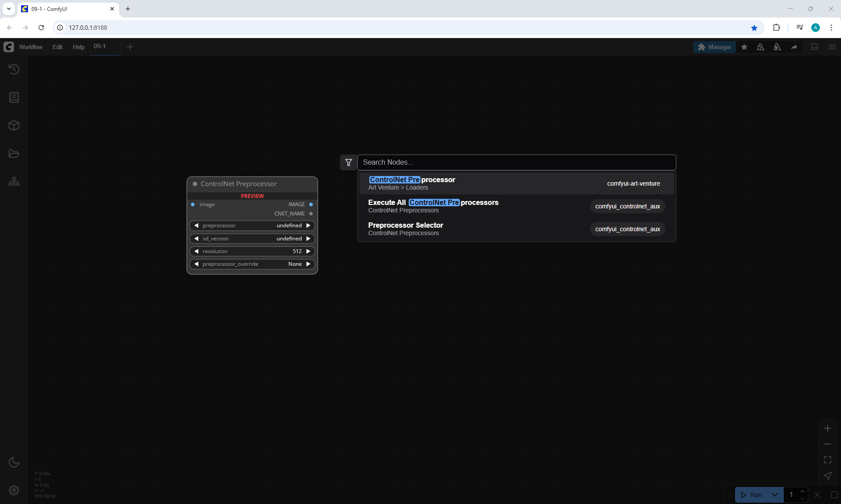Screen dimensions: 841x504
Task: Click the node search filter funnel icon
Action: [x=349, y=162]
